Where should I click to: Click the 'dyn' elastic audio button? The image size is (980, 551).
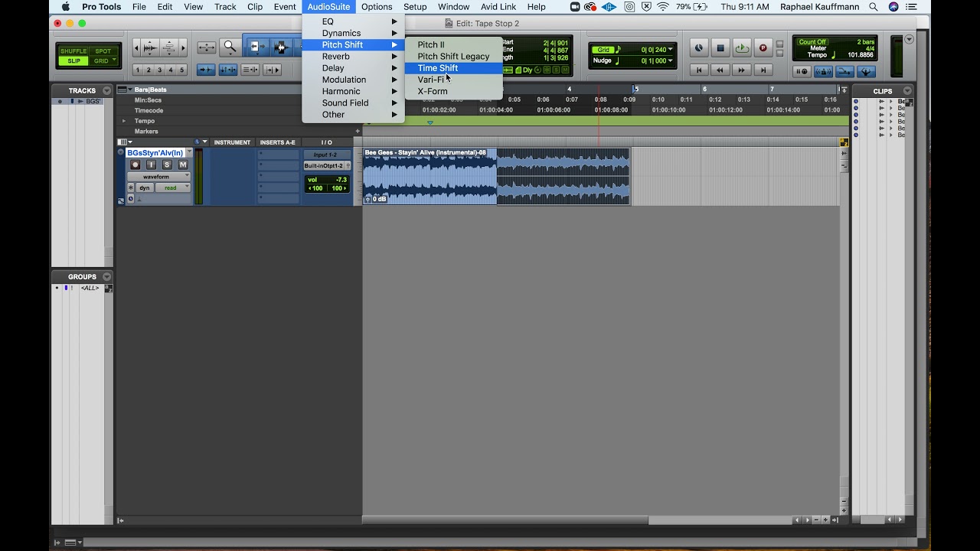click(x=145, y=187)
